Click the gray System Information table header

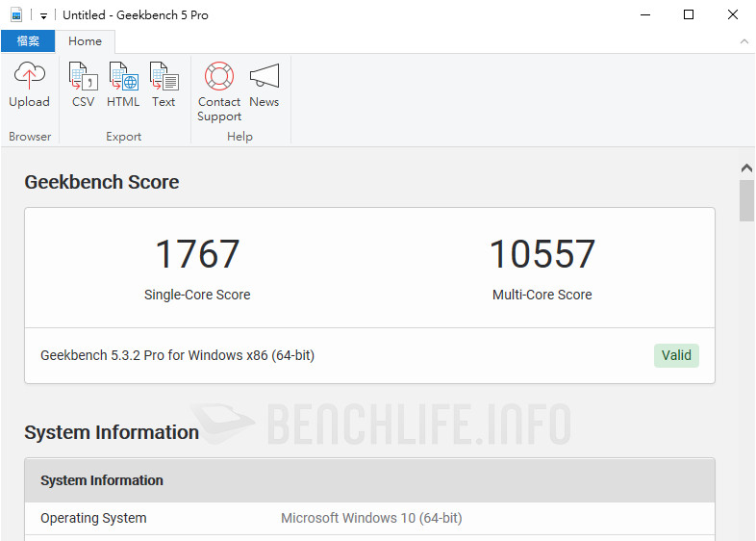(x=369, y=480)
